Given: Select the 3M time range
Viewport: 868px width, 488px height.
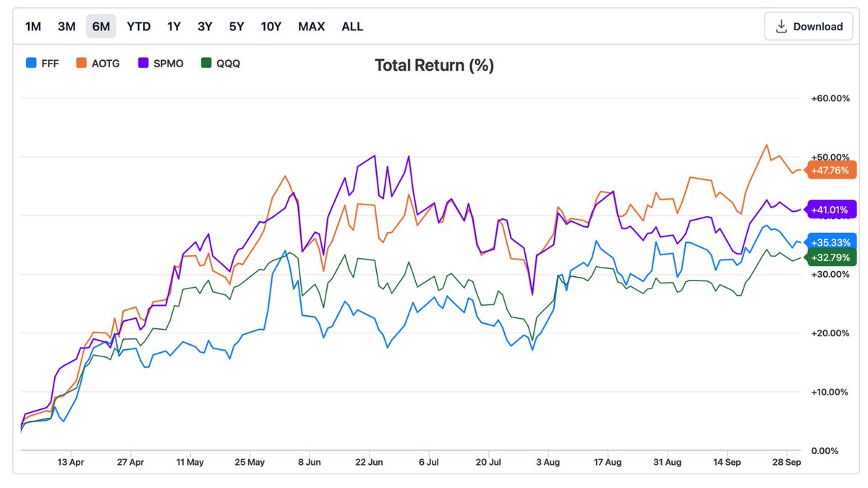Looking at the screenshot, I should [67, 27].
